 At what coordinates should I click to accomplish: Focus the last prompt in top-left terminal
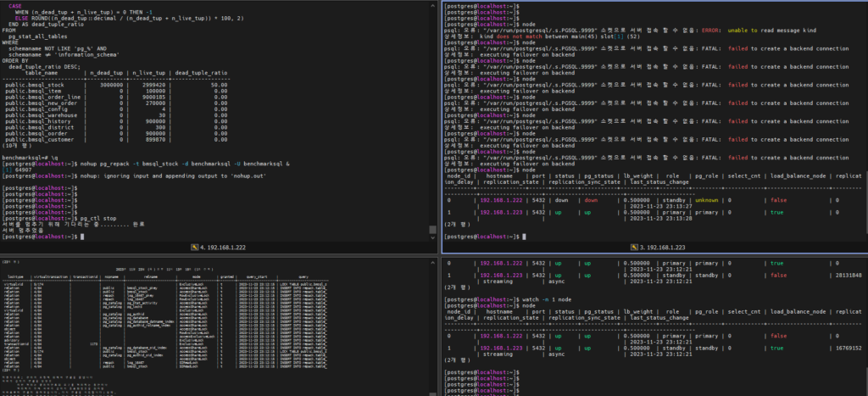tap(81, 236)
